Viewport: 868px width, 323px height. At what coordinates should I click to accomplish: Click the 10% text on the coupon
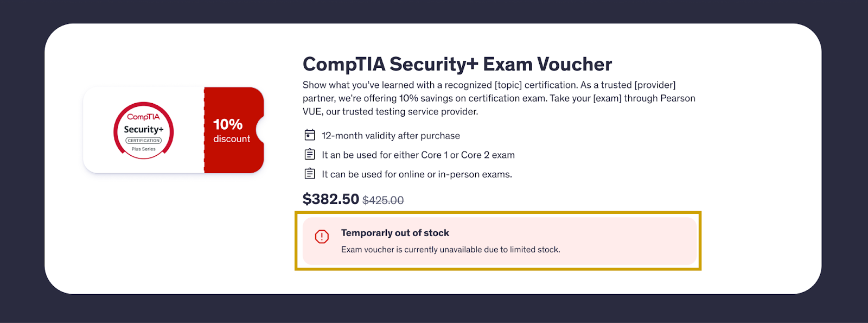(228, 124)
